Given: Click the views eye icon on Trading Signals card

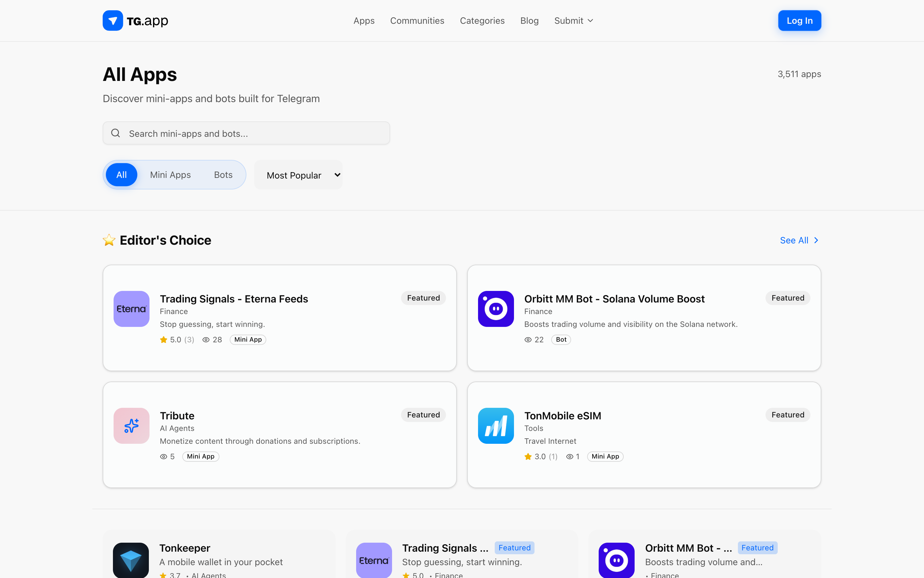Looking at the screenshot, I should 206,339.
